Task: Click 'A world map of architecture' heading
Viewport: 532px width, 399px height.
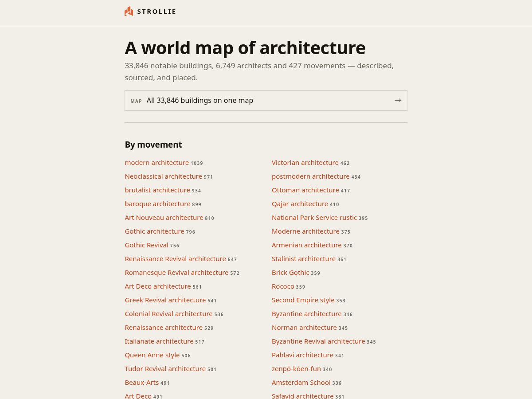Action: click(x=245, y=48)
